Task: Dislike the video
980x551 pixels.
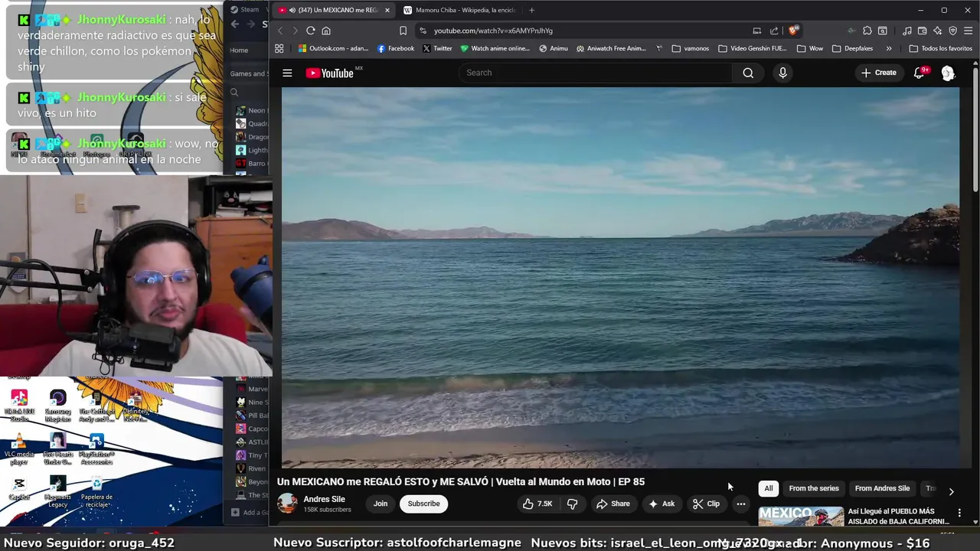Action: [x=572, y=504]
